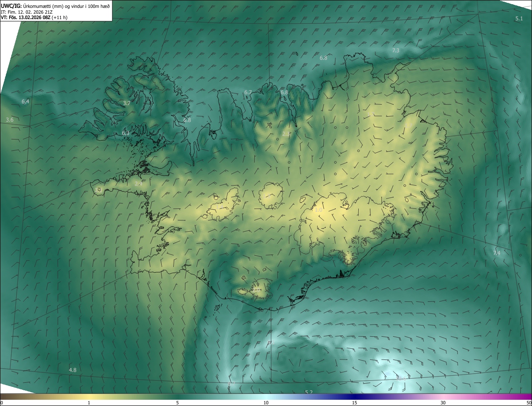Image resolution: width=532 pixels, height=406 pixels.
Task: Select the 'IT: Fim. 12. 02. 2026 21Z' line
Action: (x=27, y=12)
